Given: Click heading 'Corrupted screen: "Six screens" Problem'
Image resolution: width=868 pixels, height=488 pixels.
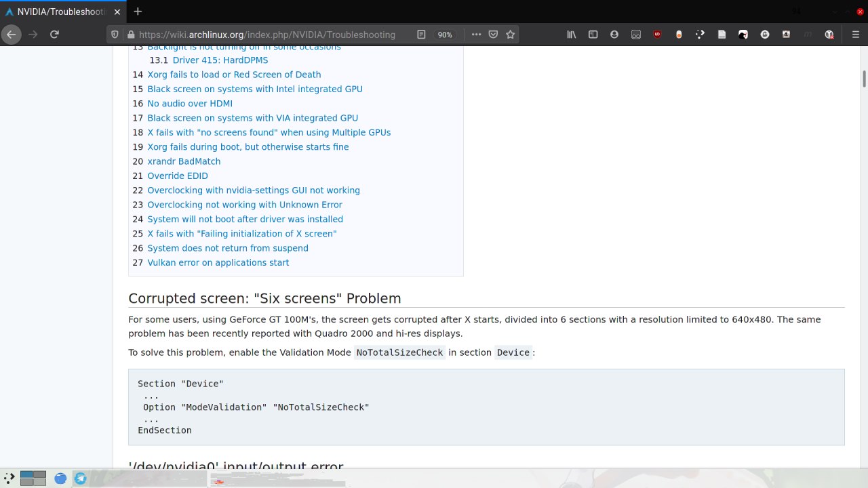Looking at the screenshot, I should point(264,298).
